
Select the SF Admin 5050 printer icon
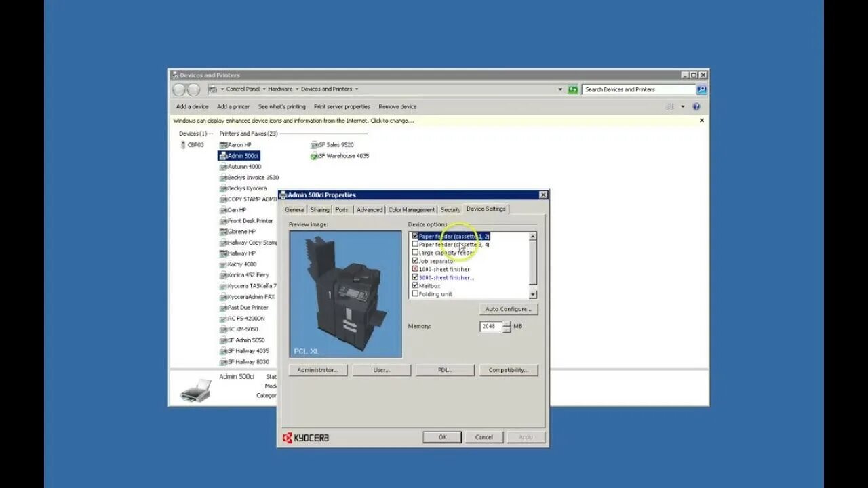pos(223,340)
